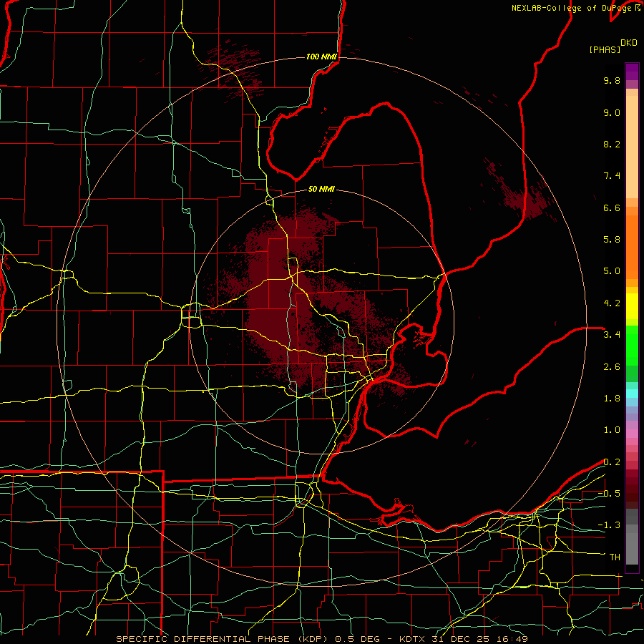This screenshot has width=644, height=644.
Task: Click the 5.8 scale value label
Action: [612, 240]
